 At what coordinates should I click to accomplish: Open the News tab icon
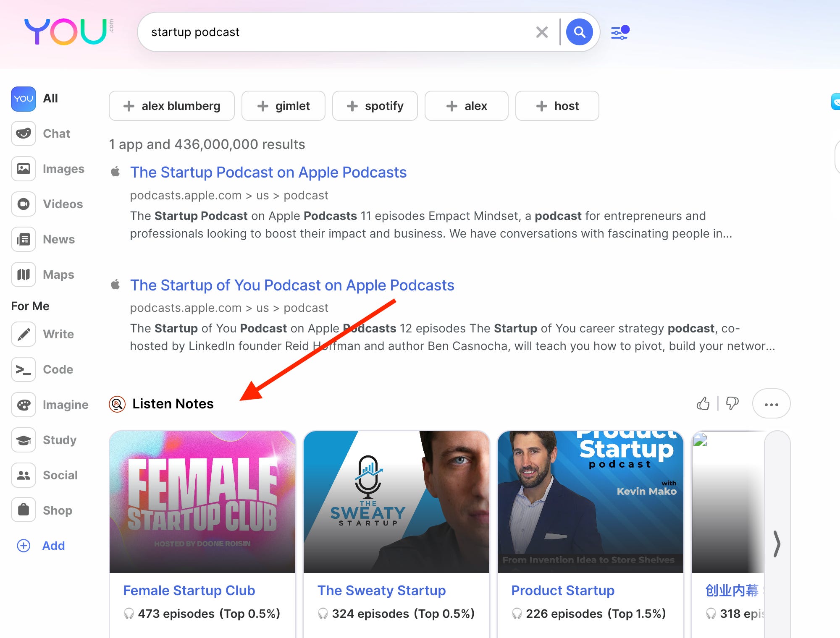click(24, 239)
